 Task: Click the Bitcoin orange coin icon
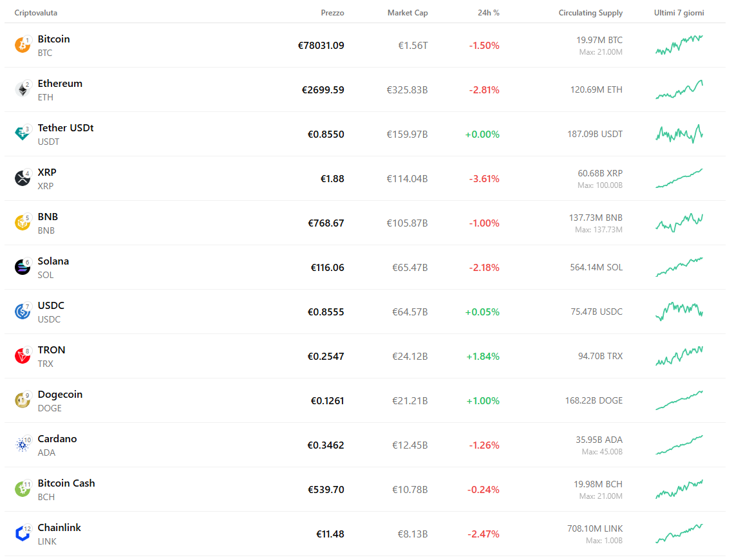pyautogui.click(x=22, y=45)
